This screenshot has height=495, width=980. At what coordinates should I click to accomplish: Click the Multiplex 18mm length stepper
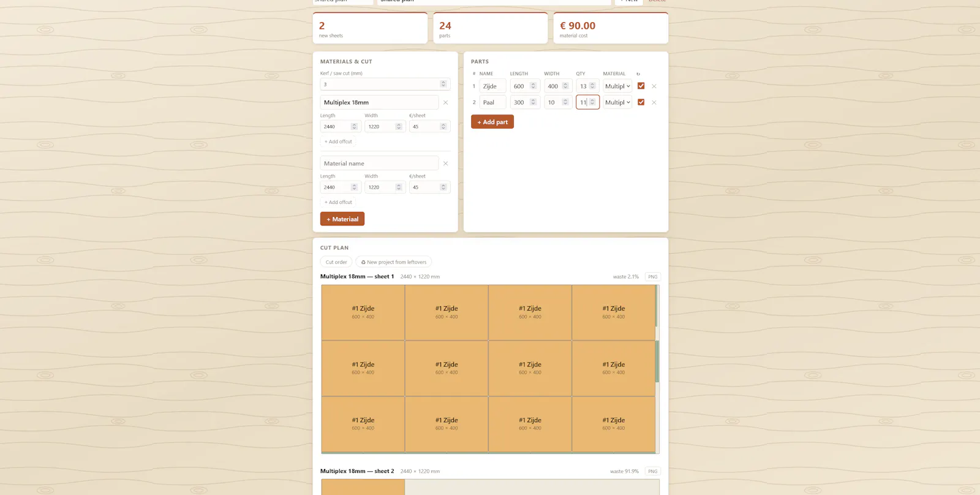pyautogui.click(x=354, y=126)
